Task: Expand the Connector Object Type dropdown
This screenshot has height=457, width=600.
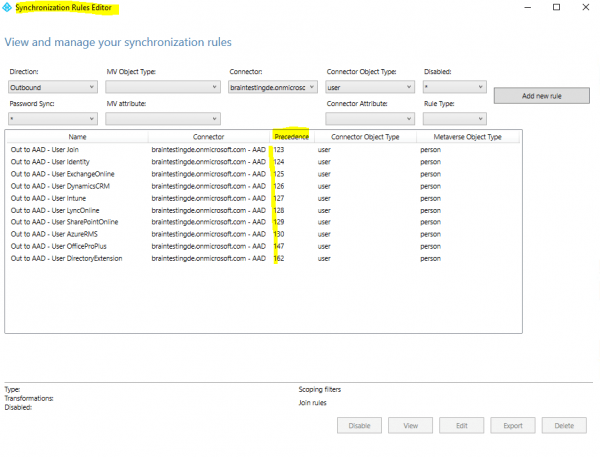Action: [x=367, y=87]
